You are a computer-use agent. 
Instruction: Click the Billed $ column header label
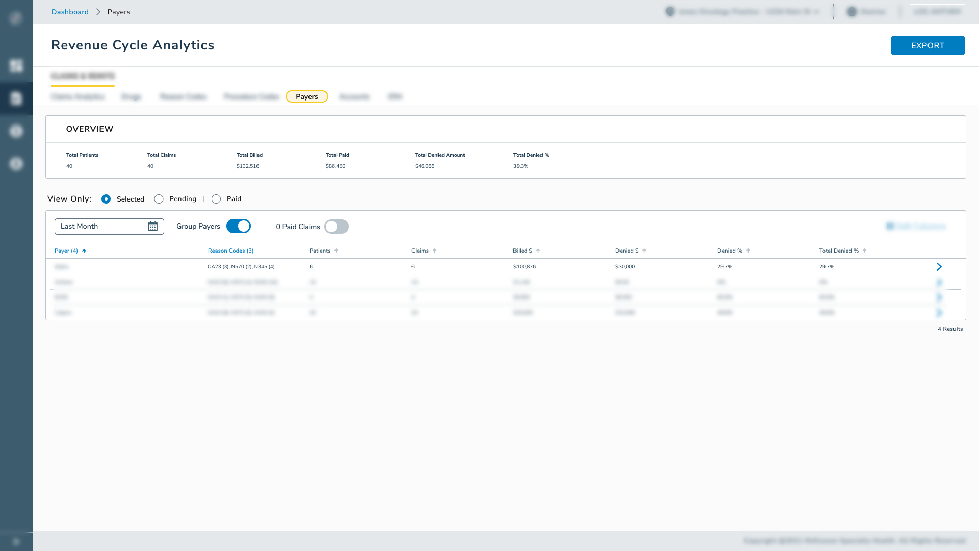click(x=523, y=251)
